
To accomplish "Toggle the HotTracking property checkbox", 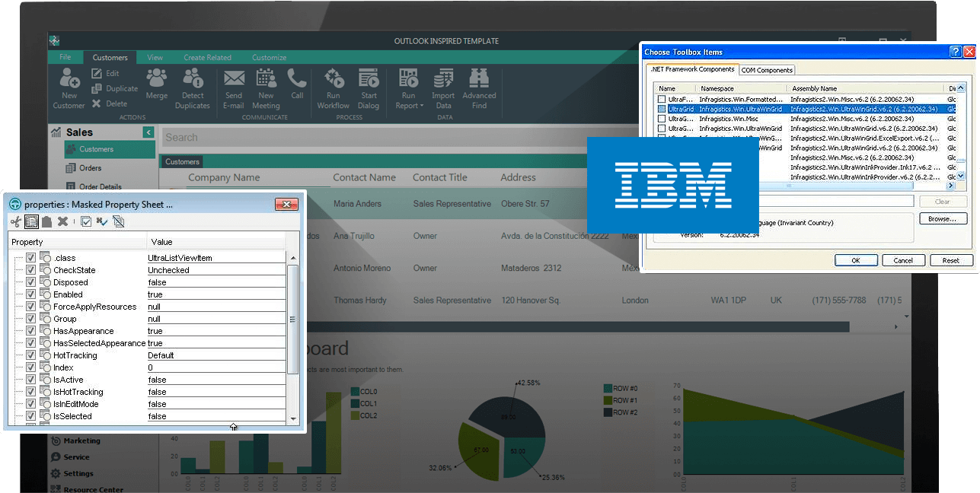I will click(x=30, y=355).
